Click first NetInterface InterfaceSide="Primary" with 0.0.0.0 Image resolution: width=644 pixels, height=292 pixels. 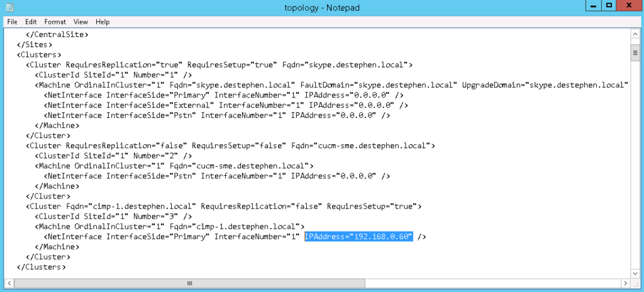tap(223, 95)
